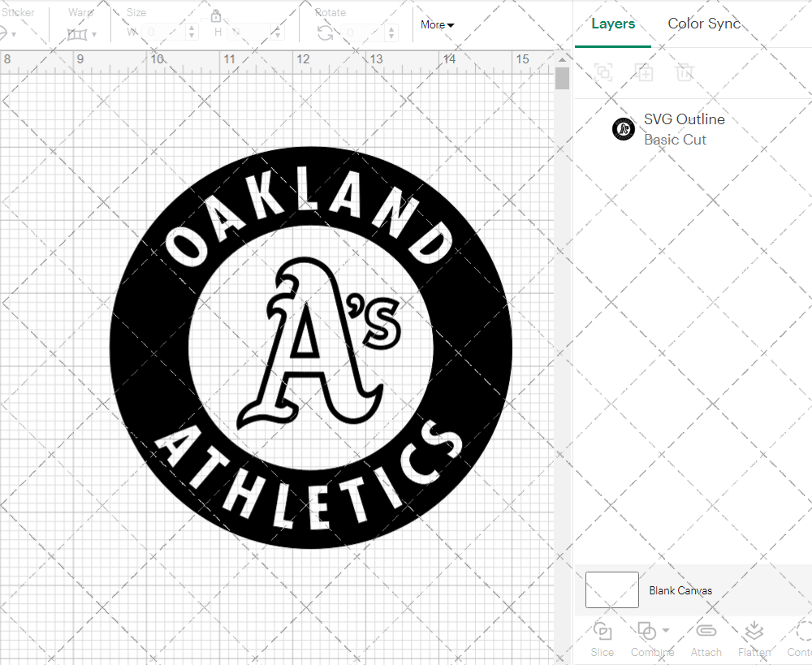
Task: Click the Slice tool
Action: pyautogui.click(x=603, y=639)
